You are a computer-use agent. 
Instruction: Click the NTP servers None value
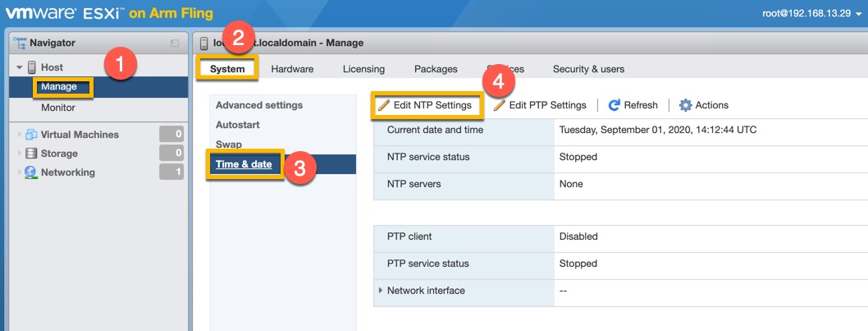click(571, 183)
